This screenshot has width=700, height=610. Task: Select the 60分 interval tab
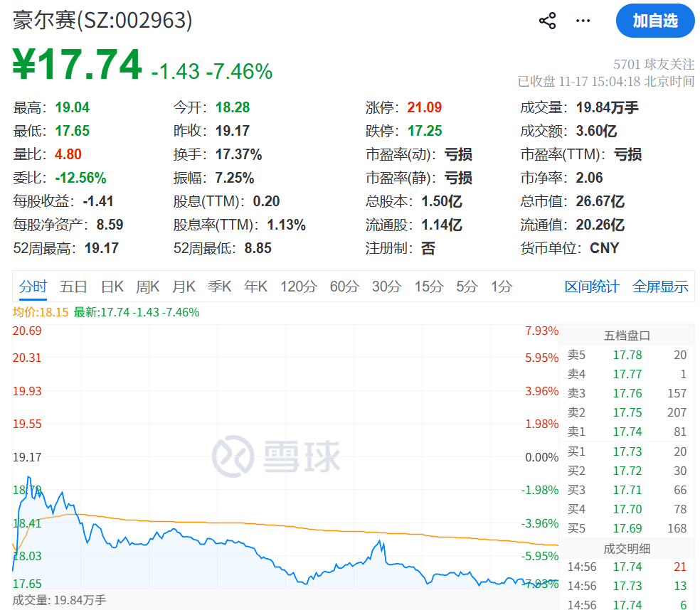pyautogui.click(x=344, y=285)
